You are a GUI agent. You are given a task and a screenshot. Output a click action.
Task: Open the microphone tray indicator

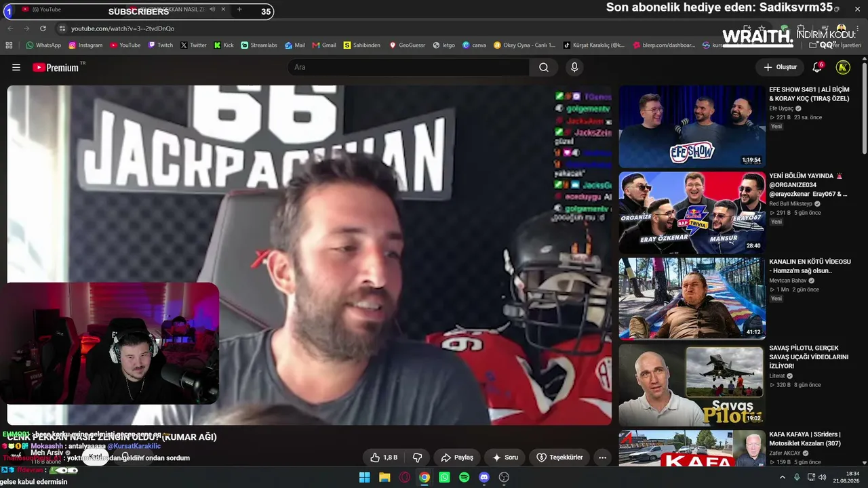[x=797, y=477]
